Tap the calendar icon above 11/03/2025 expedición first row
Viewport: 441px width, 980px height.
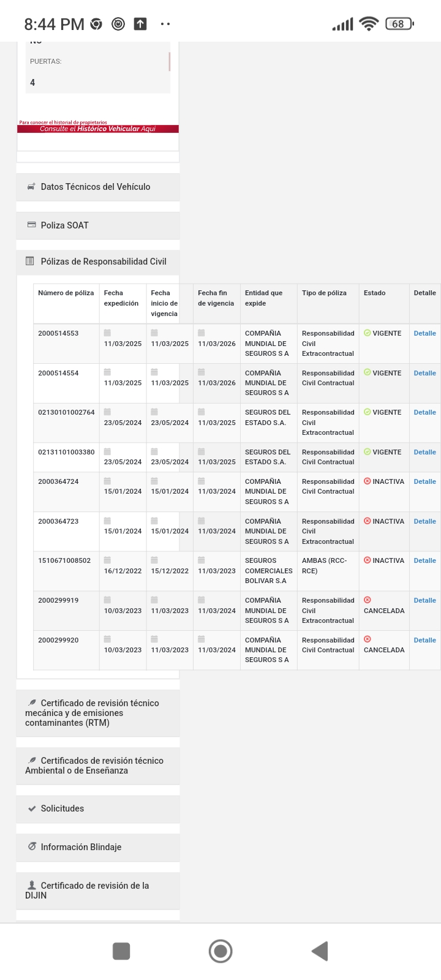(x=107, y=333)
